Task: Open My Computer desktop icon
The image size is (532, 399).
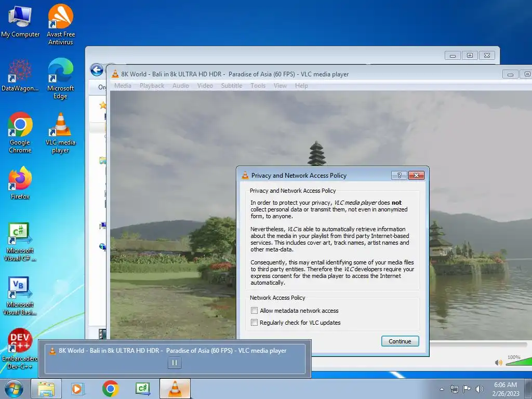Action: [x=20, y=21]
